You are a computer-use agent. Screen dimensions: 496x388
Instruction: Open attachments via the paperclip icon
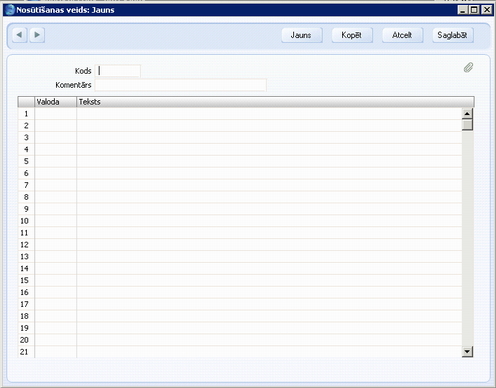(x=468, y=68)
